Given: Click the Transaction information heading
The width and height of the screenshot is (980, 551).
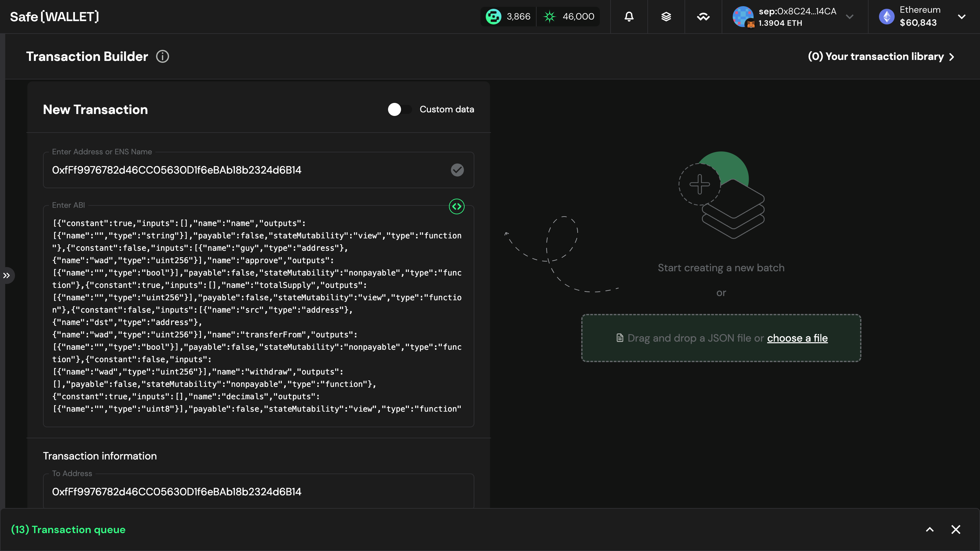Looking at the screenshot, I should click(100, 456).
